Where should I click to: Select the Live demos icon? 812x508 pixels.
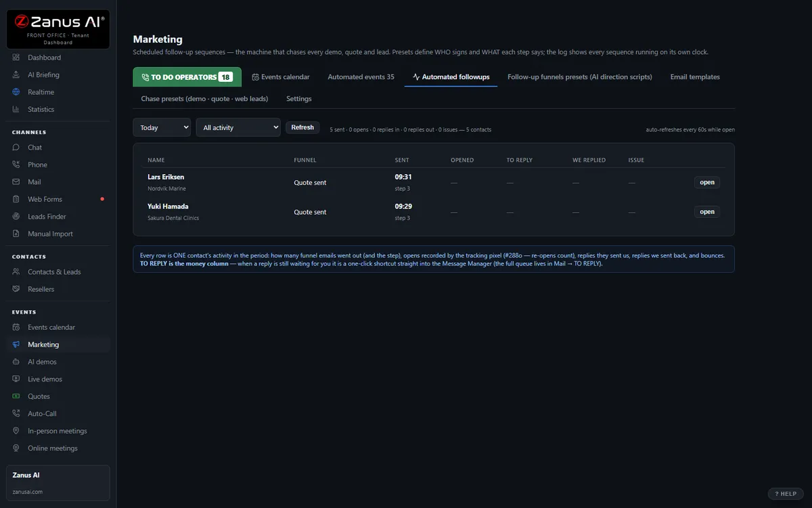(16, 379)
